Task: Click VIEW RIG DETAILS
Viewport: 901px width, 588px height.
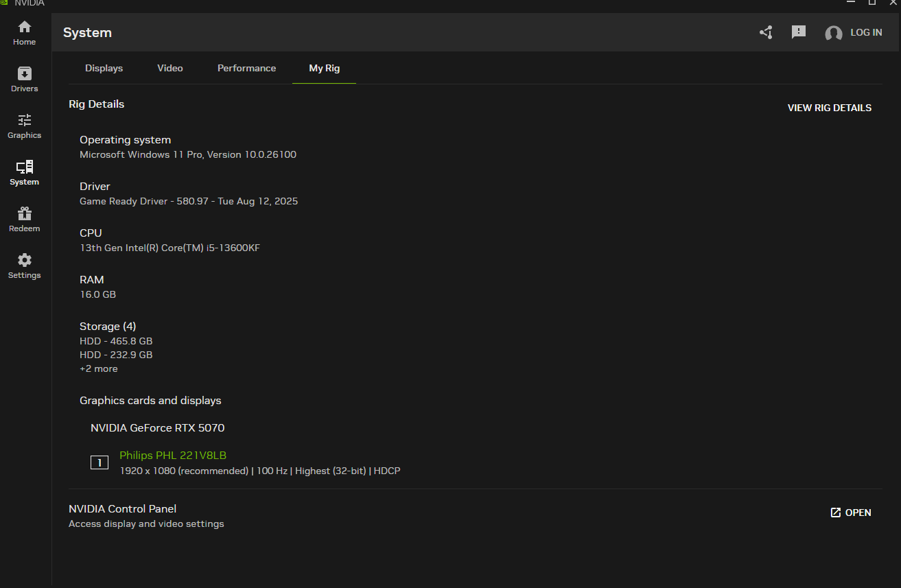Action: 830,108
